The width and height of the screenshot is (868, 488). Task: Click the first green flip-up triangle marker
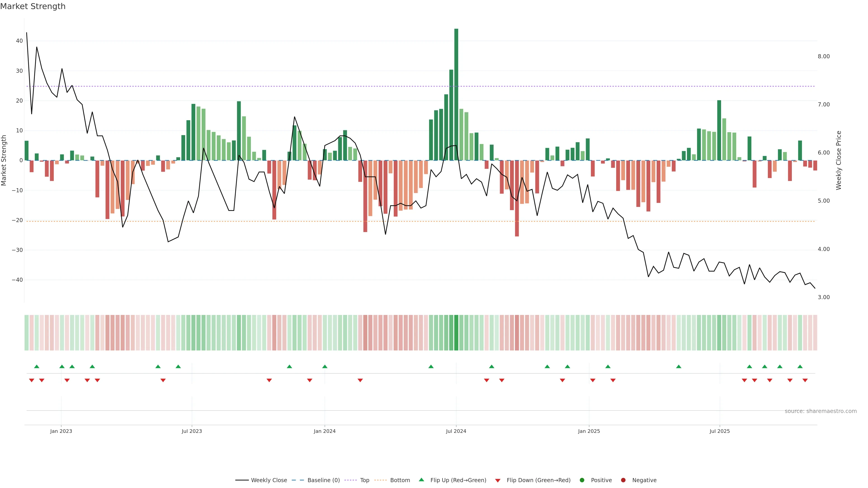[x=37, y=366]
